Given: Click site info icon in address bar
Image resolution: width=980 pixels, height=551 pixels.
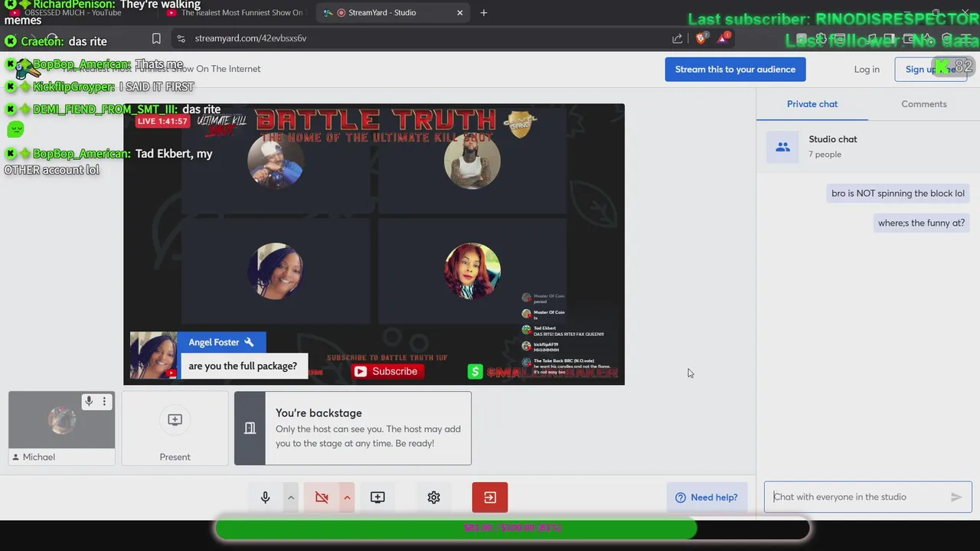Looking at the screenshot, I should click(x=181, y=38).
